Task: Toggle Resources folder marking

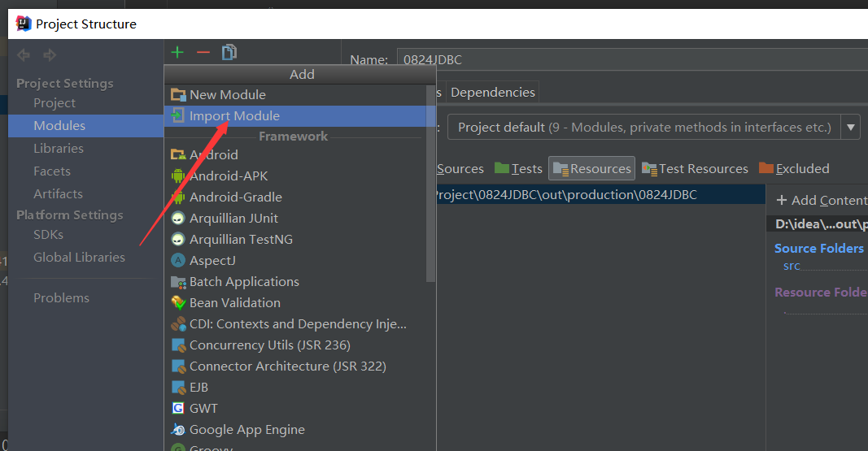Action: pos(591,168)
